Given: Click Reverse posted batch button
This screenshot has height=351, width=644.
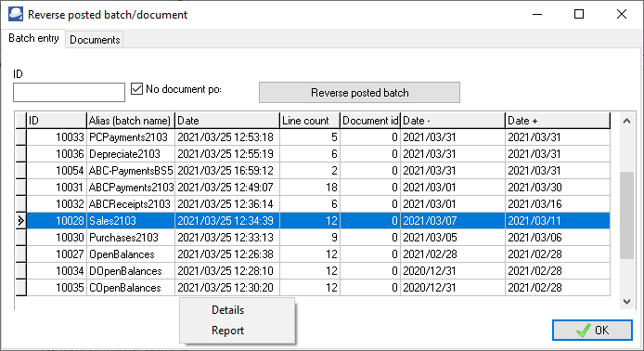Looking at the screenshot, I should coord(359,93).
